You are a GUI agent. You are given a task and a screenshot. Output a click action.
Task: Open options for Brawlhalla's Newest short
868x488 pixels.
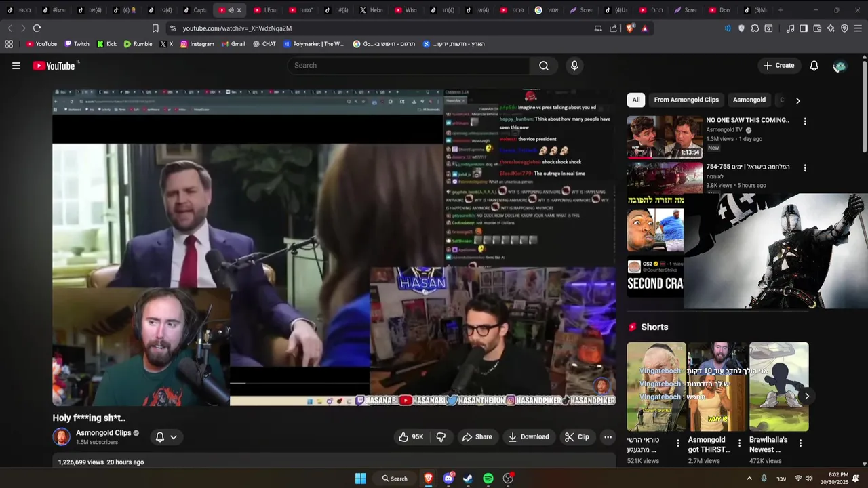click(x=800, y=443)
